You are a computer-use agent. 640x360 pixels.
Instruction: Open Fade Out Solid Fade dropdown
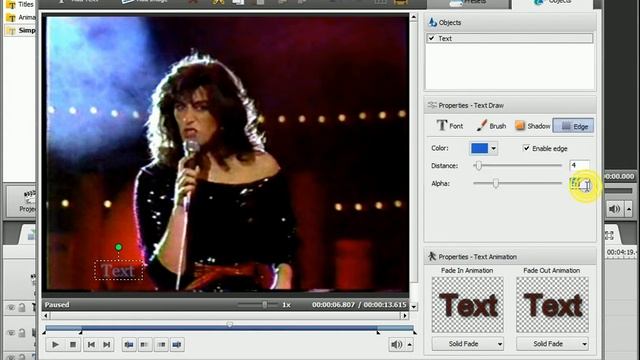point(552,344)
